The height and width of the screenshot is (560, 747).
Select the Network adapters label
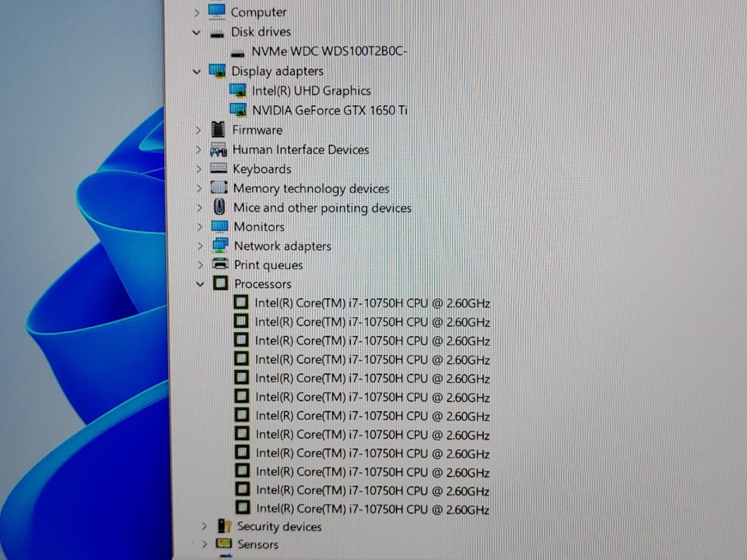point(282,246)
